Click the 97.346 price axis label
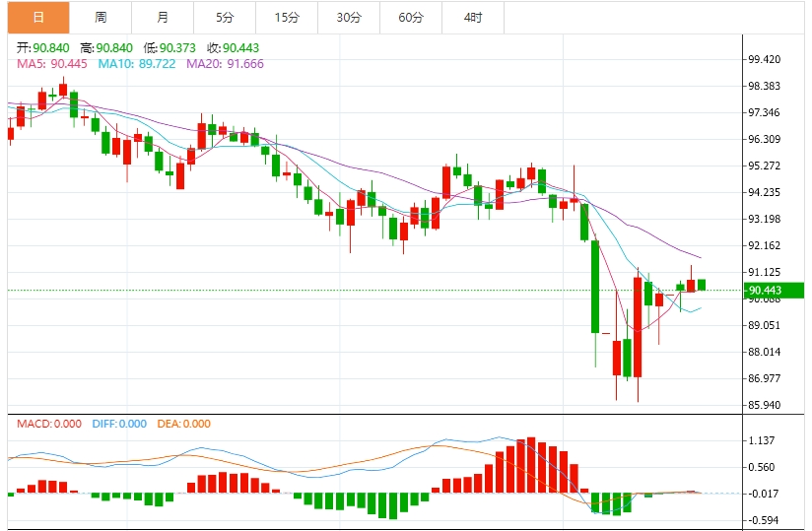The height and width of the screenshot is (531, 812). (x=765, y=113)
